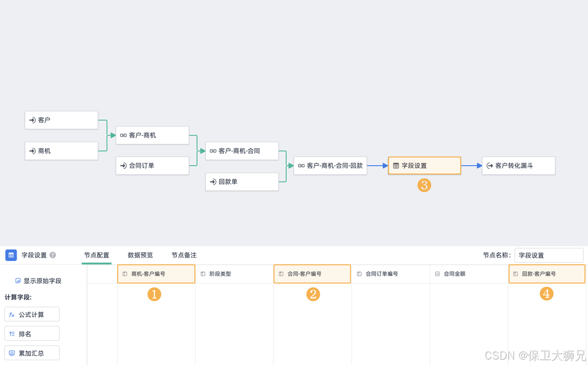Select the 客户 input node
588x365 pixels.
[61, 120]
